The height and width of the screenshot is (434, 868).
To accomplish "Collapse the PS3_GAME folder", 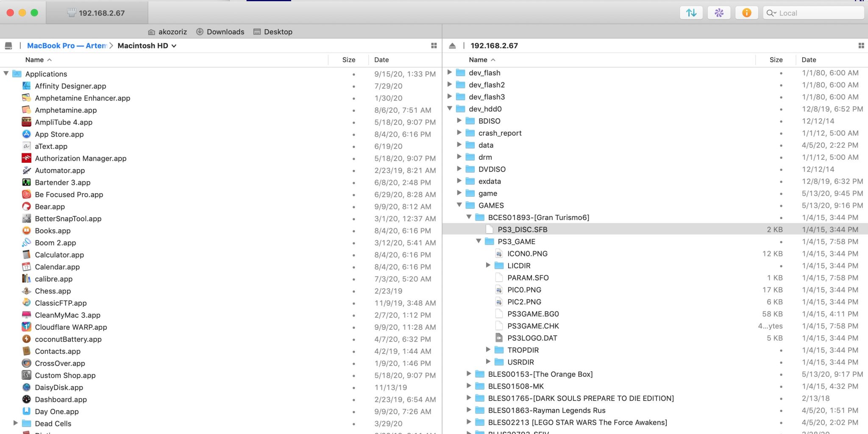I will click(479, 241).
